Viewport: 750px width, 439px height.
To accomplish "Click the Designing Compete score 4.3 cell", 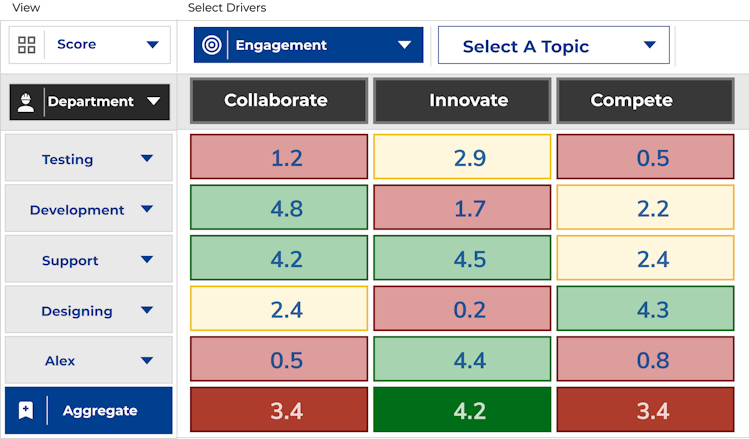I will tap(645, 310).
